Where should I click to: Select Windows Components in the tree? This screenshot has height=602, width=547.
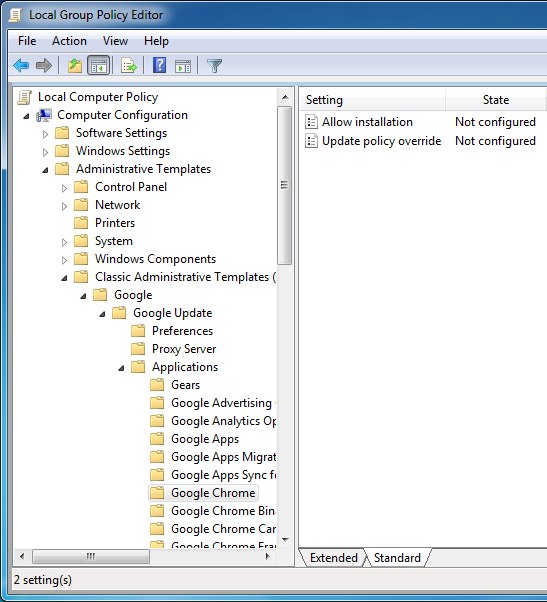(155, 259)
